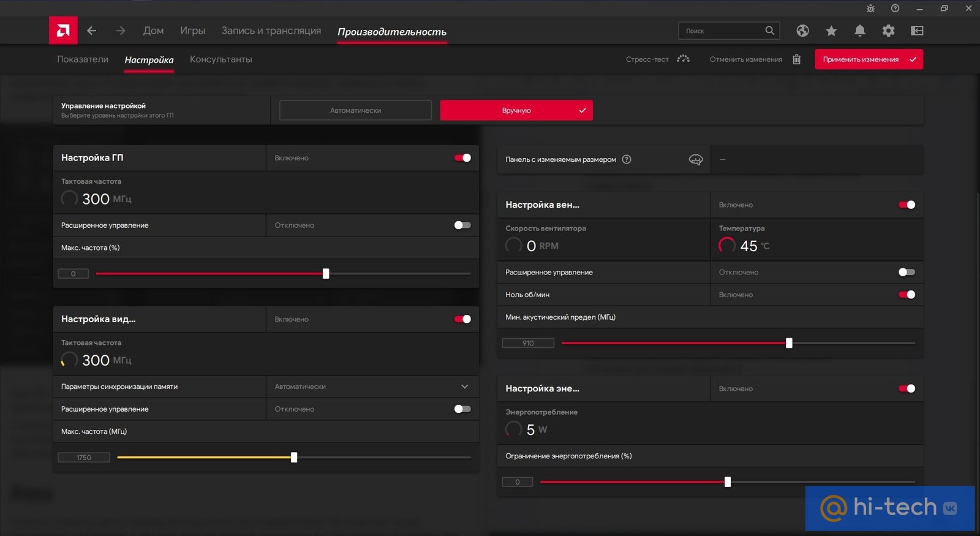Enable GPU Расширенное управление toggle
This screenshot has width=980, height=536.
pos(462,225)
